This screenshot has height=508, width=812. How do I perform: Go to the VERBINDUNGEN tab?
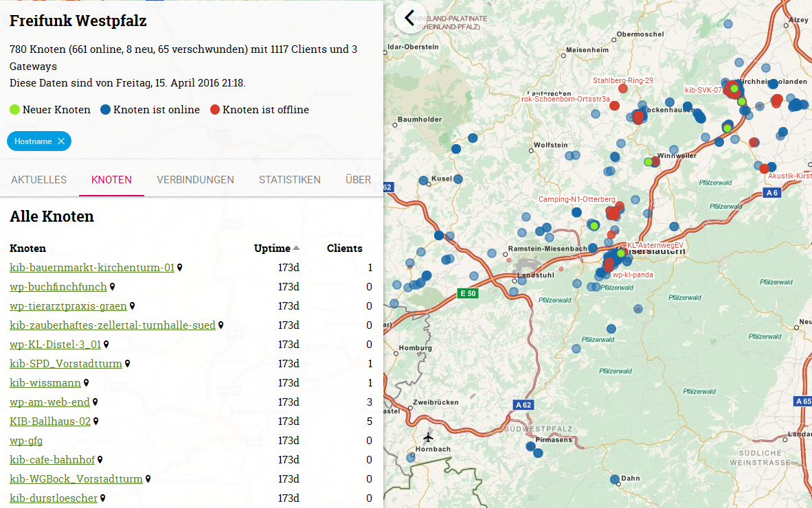click(x=195, y=179)
